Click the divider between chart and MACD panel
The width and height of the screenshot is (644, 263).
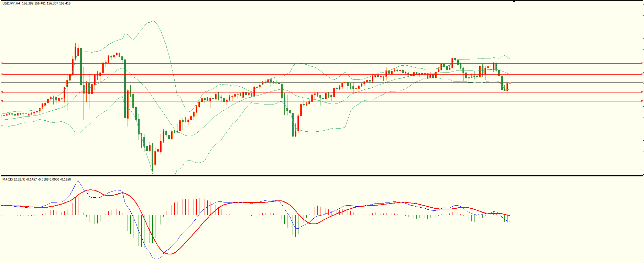pos(322,176)
